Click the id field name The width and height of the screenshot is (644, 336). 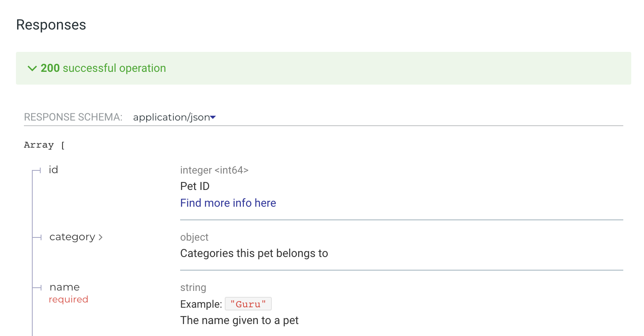[x=53, y=170]
